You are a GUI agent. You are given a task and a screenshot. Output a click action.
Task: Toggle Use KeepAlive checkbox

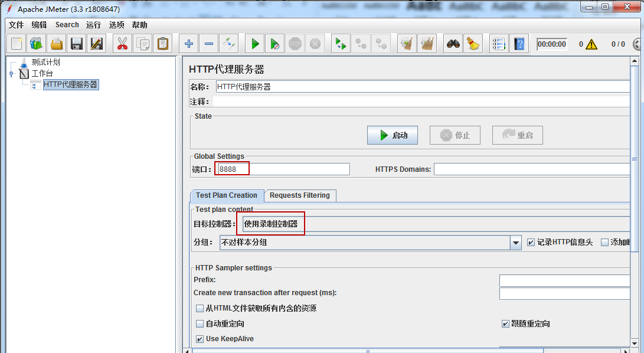(x=200, y=339)
